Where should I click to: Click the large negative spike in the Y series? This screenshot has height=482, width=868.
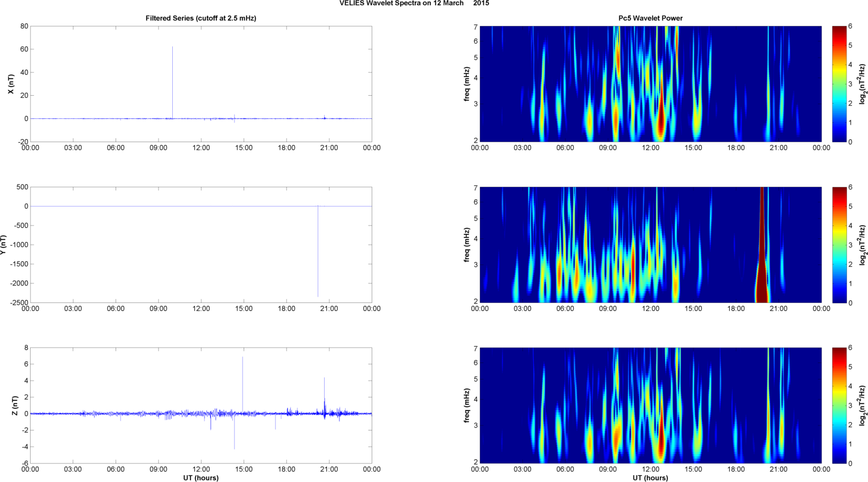[318, 252]
